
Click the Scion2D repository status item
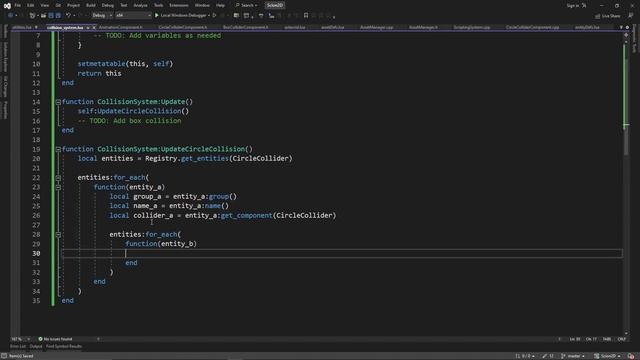607,356
